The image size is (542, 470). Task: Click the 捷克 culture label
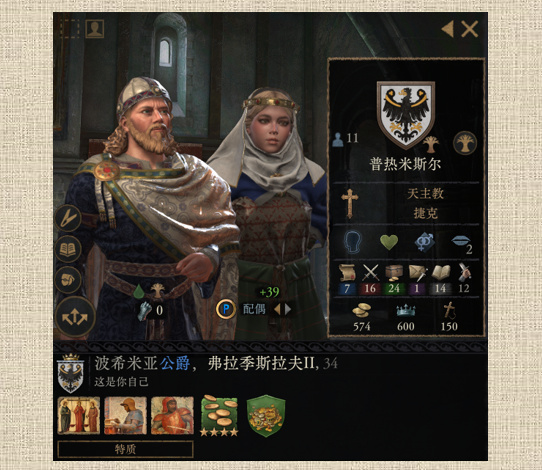tap(426, 213)
